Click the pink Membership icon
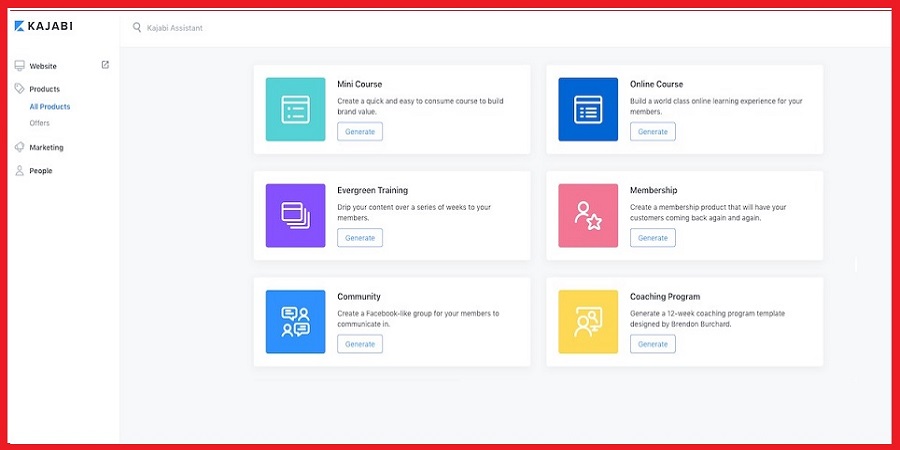The image size is (900, 450). [x=588, y=215]
